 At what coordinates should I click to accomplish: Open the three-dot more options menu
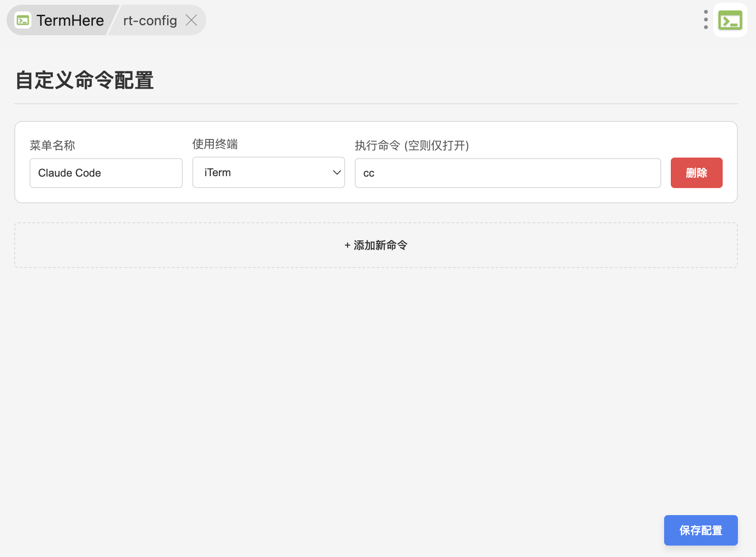coord(706,20)
